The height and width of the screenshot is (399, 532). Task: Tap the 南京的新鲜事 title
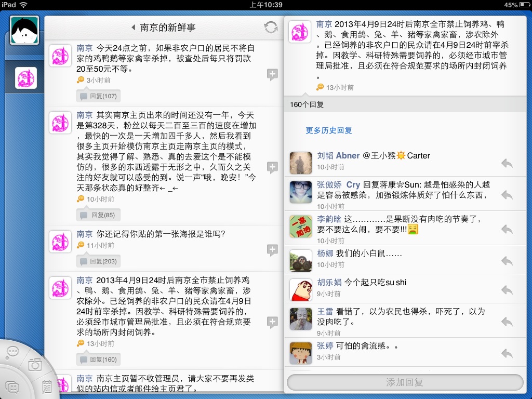coord(168,27)
